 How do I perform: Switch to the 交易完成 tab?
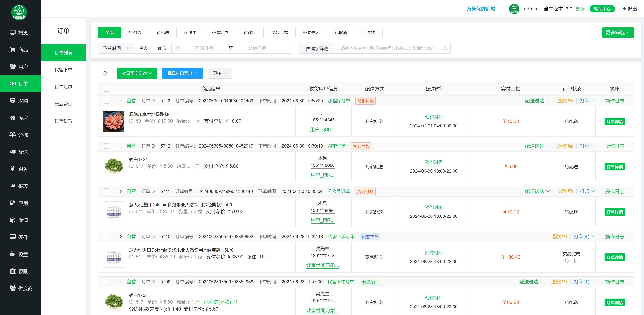pos(220,32)
